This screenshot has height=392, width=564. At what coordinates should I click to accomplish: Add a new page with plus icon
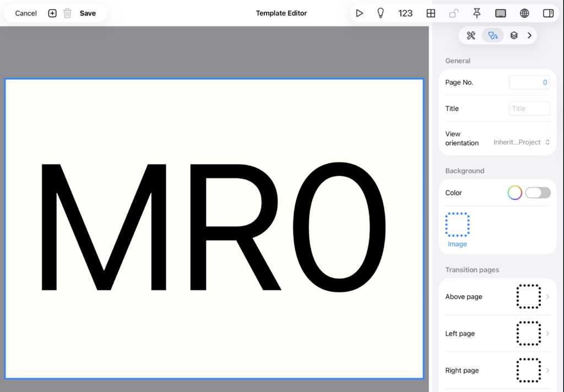[x=52, y=13]
